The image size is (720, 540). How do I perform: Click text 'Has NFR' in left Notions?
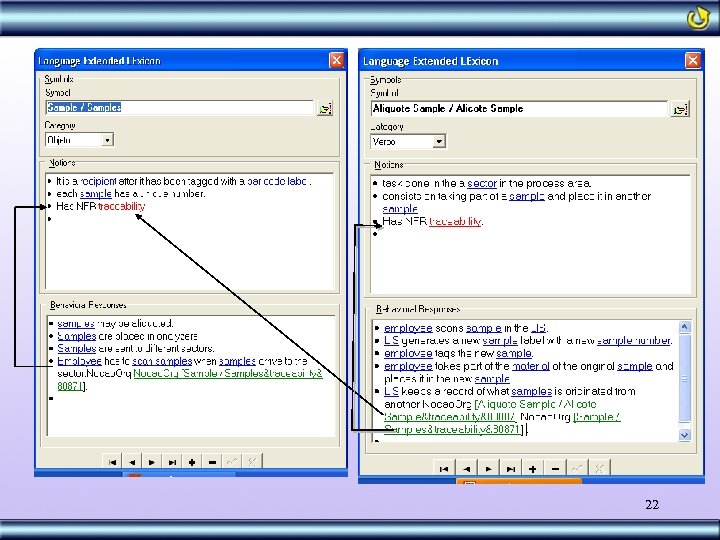coord(76,206)
